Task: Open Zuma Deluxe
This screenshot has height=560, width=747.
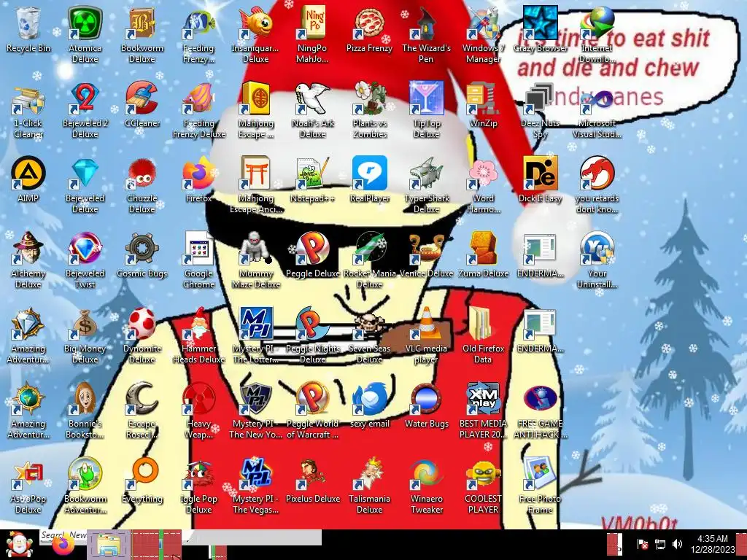Action: tap(483, 254)
